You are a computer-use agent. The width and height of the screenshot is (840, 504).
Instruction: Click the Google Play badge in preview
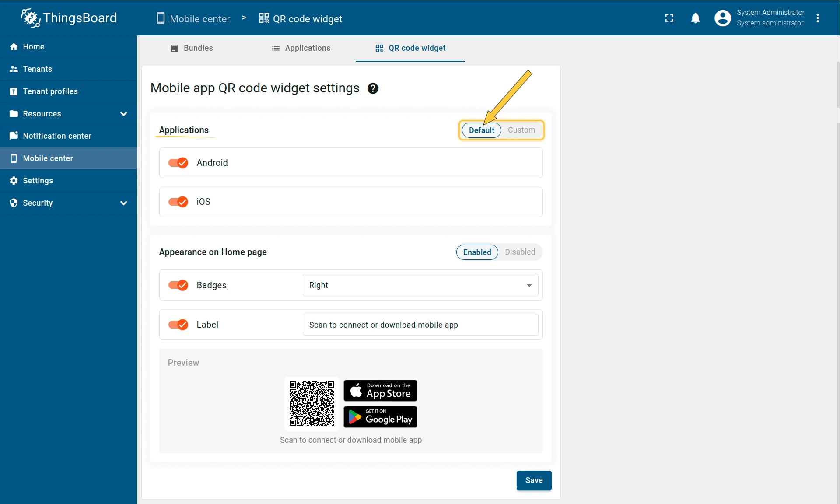380,417
